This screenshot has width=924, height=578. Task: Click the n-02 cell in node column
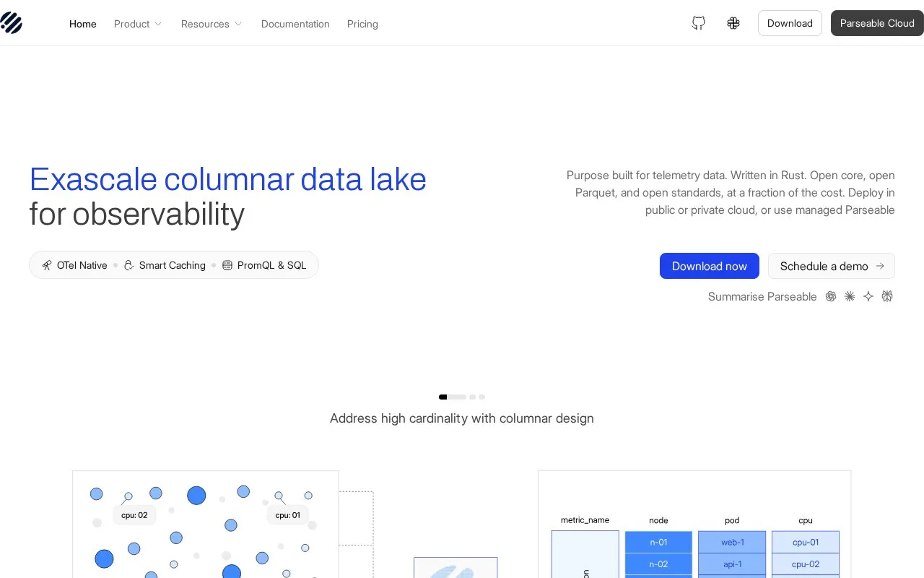658,564
